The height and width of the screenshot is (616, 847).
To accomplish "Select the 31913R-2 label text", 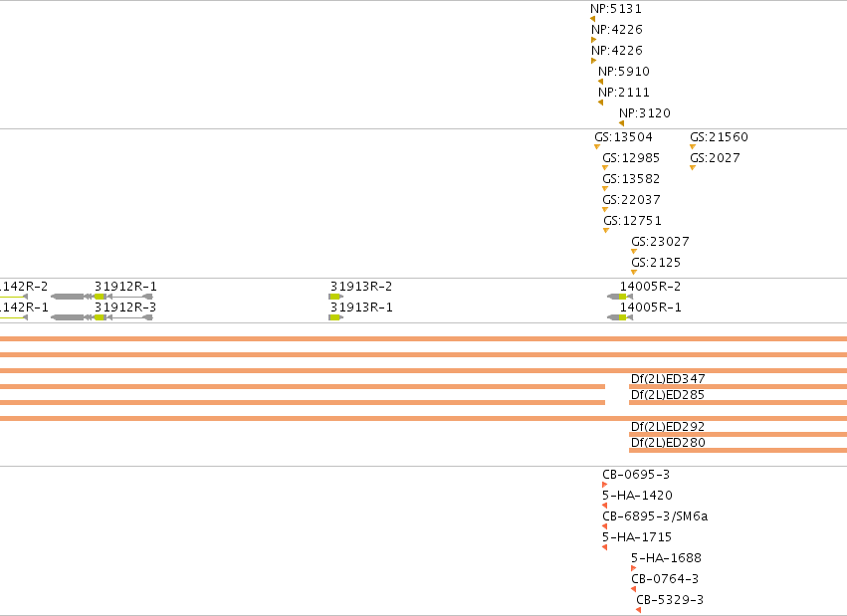I will (x=361, y=287).
